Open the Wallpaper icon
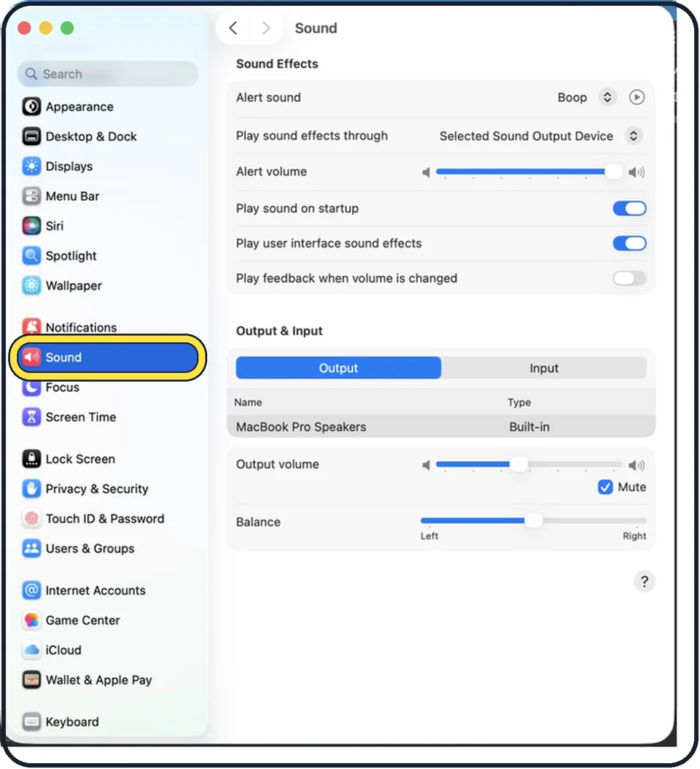This screenshot has width=700, height=769. click(x=32, y=285)
